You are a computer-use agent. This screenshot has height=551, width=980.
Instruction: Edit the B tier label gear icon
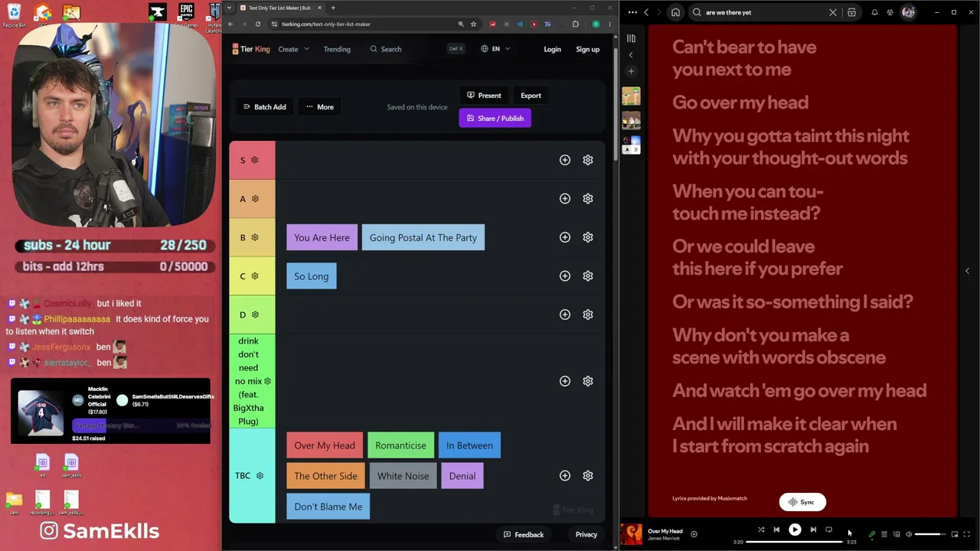[x=255, y=237]
